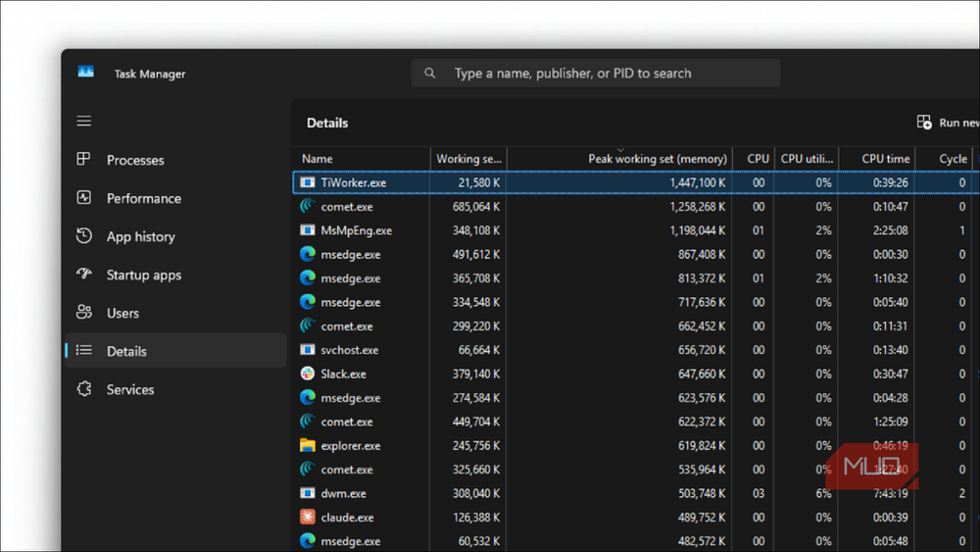
Task: Sort by CPU time column header
Action: click(x=877, y=159)
